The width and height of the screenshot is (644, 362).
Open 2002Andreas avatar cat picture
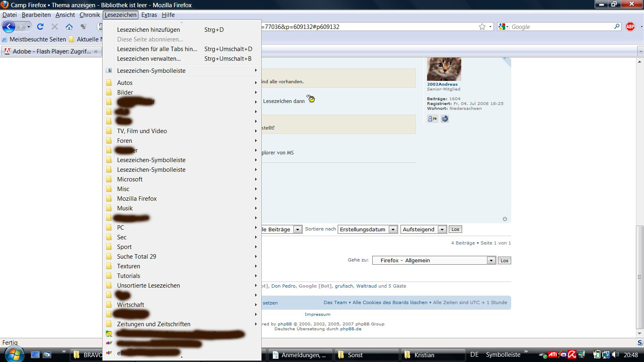coord(444,69)
